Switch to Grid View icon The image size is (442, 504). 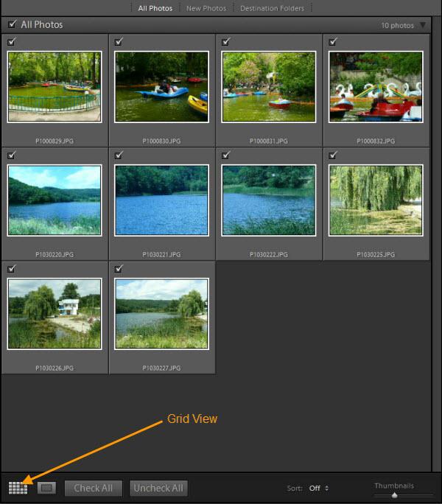tap(18, 488)
